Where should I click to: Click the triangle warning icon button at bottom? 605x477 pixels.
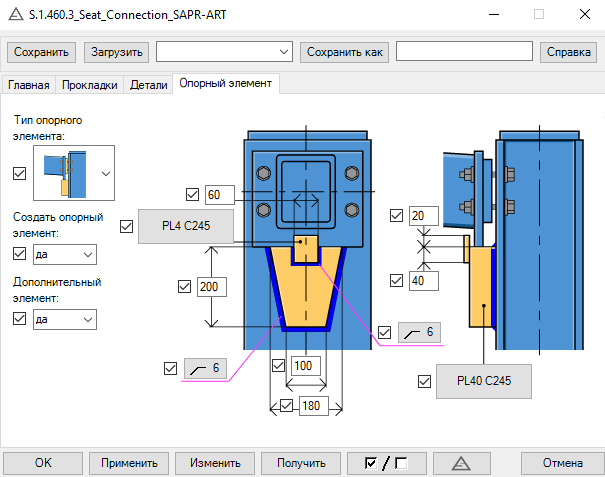[x=461, y=463]
